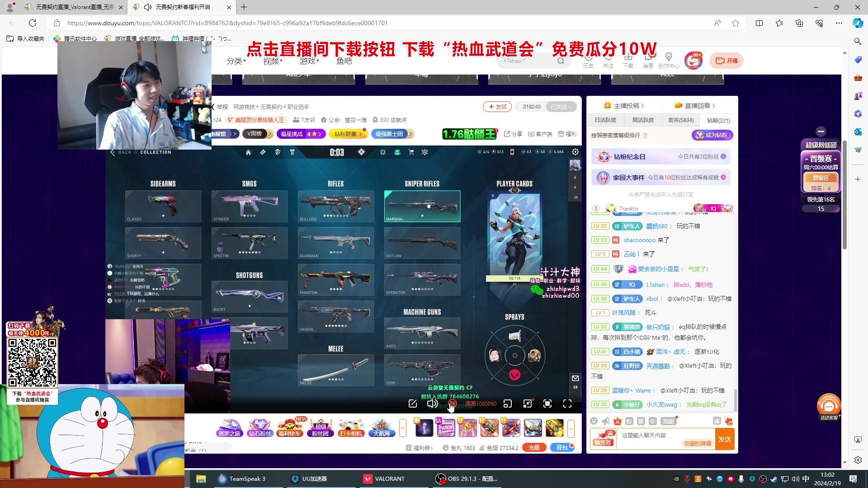
Task: Click the search magnifier icon
Action: click(561, 61)
